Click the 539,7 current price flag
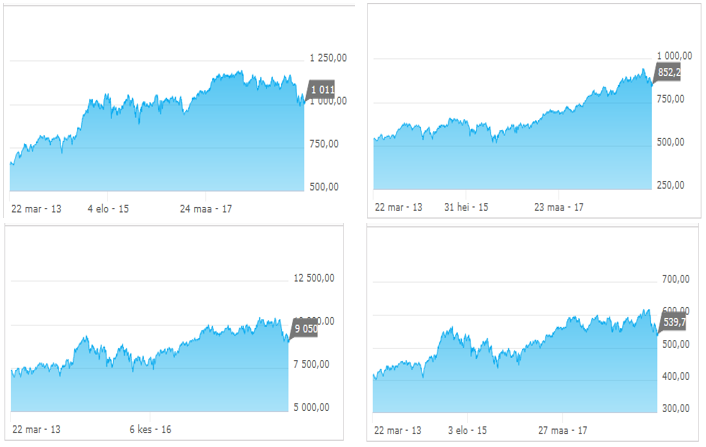This screenshot has width=706, height=447. 673,322
